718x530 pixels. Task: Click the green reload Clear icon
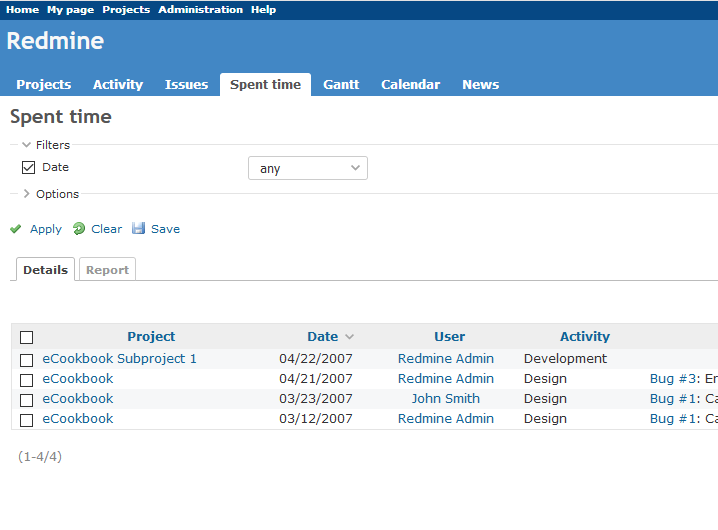79,228
